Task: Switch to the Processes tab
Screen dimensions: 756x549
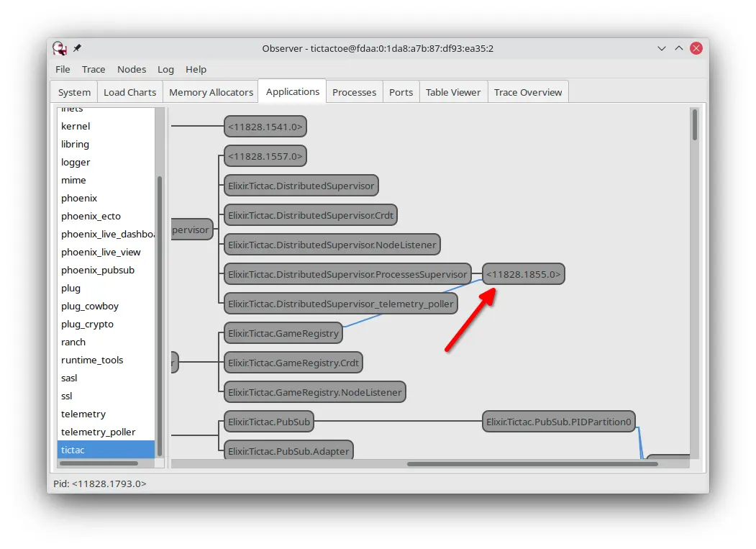Action: [354, 92]
